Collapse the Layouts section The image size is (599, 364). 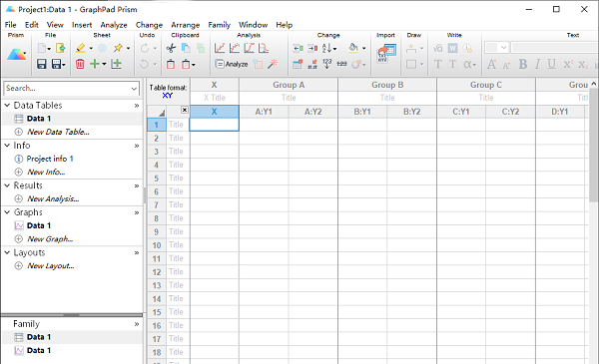(7, 252)
